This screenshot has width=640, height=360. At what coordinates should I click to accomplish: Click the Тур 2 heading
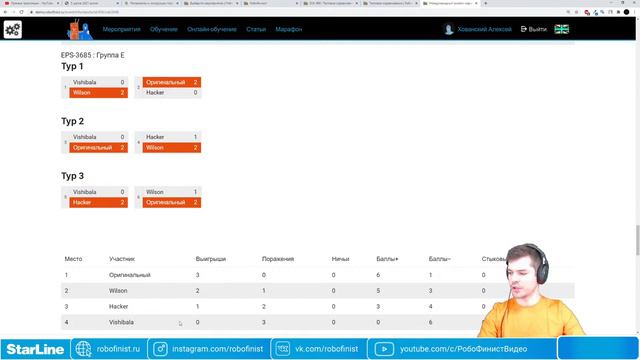coord(72,121)
